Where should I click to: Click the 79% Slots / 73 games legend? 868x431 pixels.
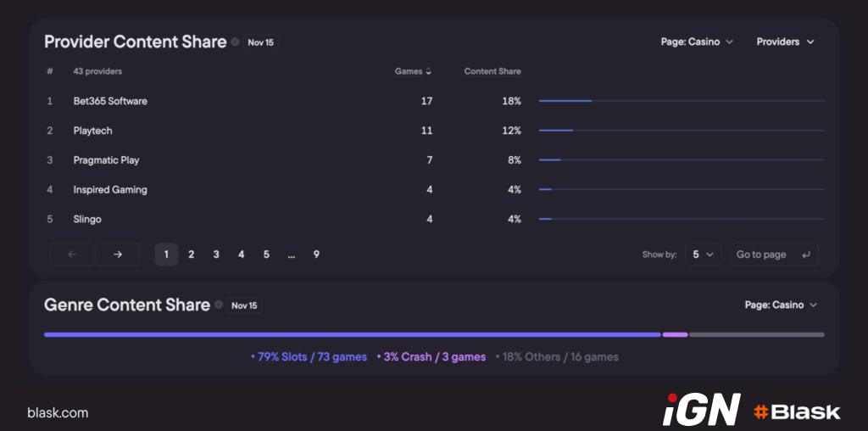point(309,357)
